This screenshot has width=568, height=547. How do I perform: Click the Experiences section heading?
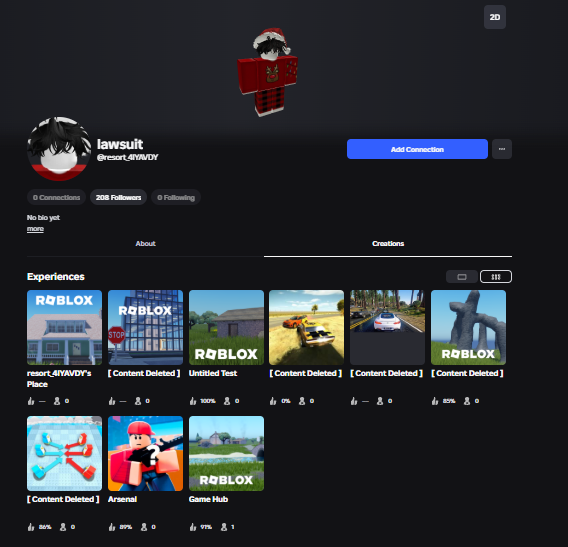pyautogui.click(x=56, y=277)
